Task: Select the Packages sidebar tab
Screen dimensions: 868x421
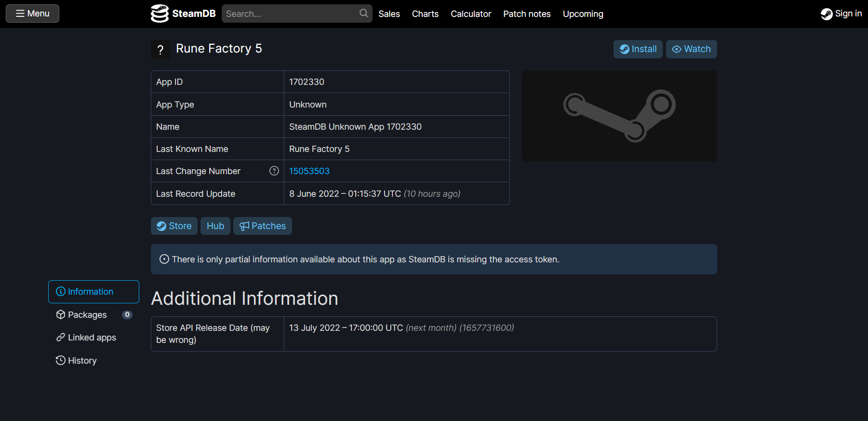Action: (x=93, y=315)
